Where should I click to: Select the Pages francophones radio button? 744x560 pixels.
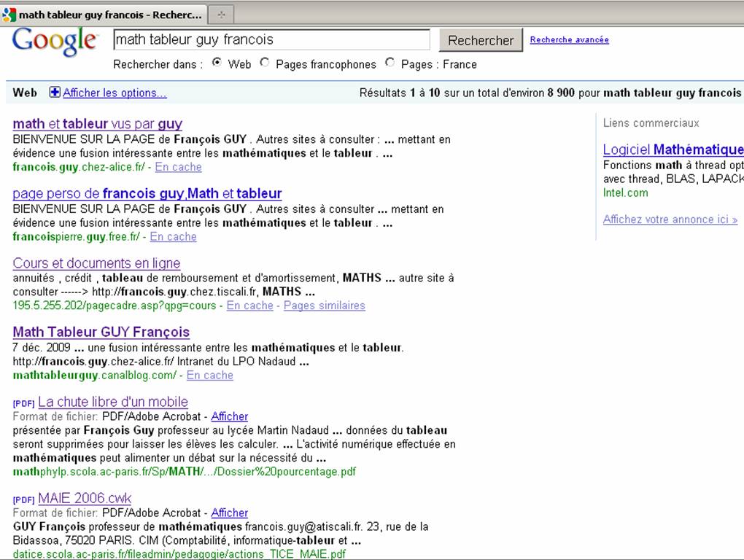265,63
